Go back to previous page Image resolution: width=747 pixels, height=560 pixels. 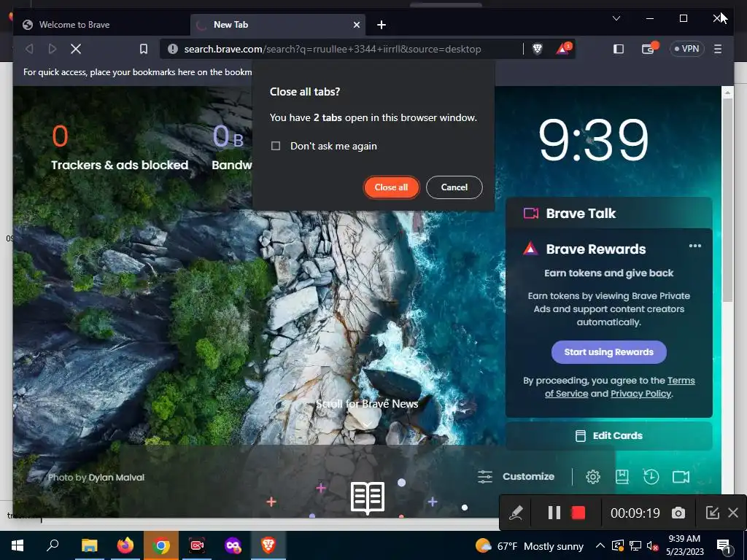tap(29, 49)
